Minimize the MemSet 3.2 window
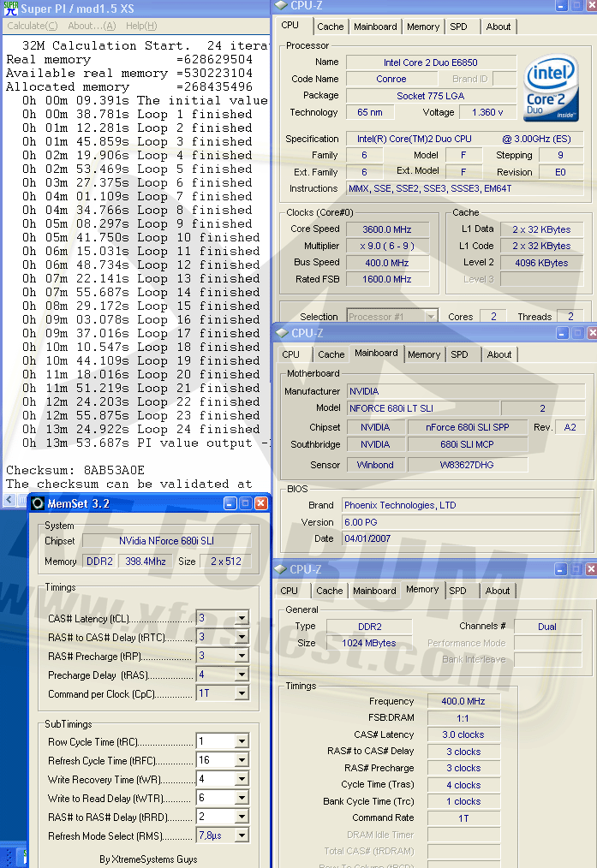 [x=230, y=503]
